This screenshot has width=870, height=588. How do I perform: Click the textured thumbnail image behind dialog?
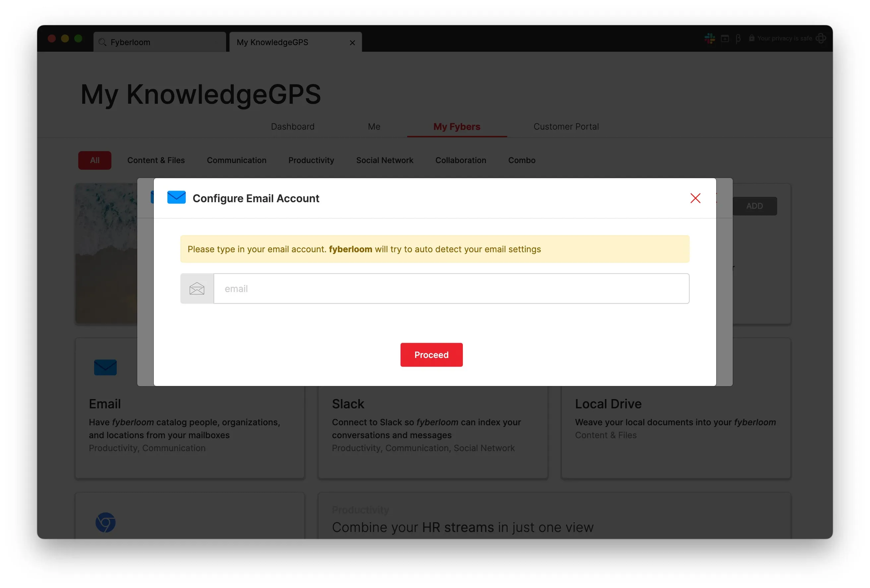click(x=106, y=253)
